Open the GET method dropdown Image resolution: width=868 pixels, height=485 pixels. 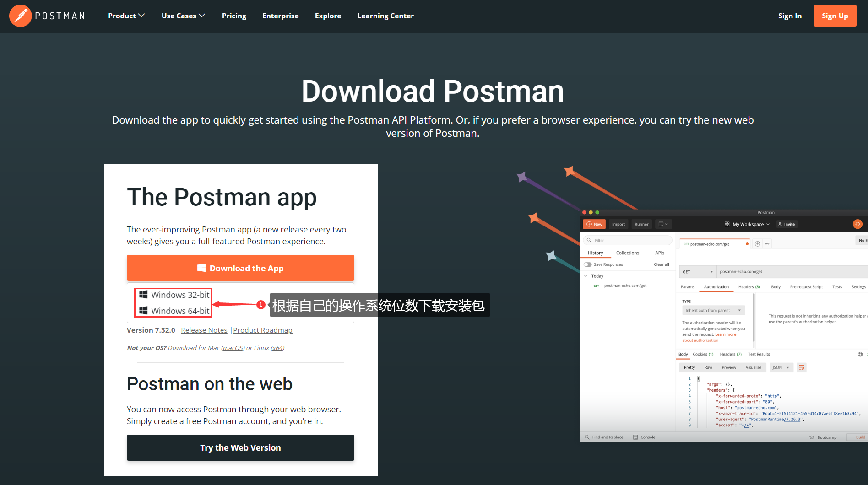[x=697, y=272]
